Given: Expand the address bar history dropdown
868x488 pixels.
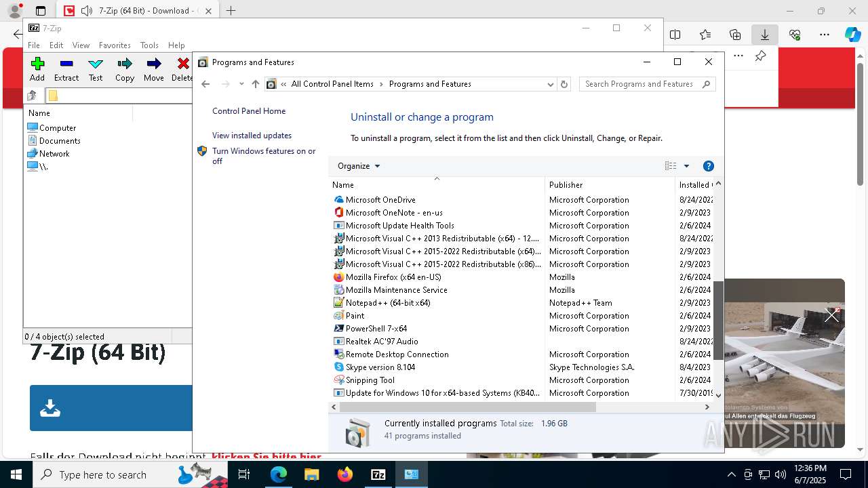Looking at the screenshot, I should click(x=550, y=84).
